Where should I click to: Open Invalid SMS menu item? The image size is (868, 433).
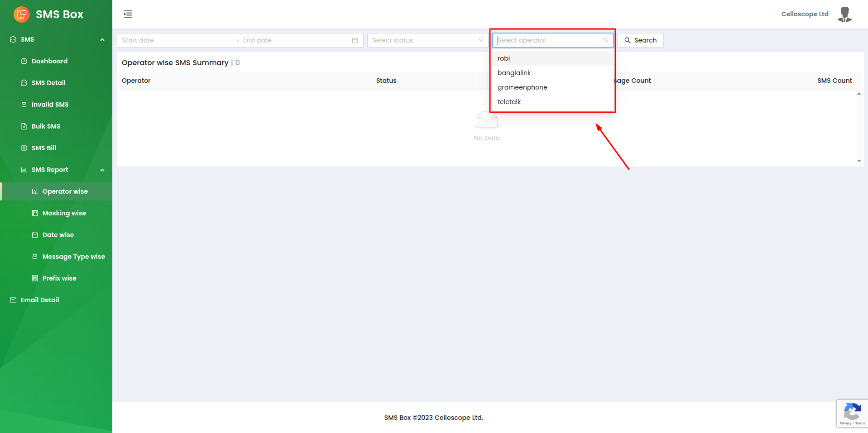point(50,105)
